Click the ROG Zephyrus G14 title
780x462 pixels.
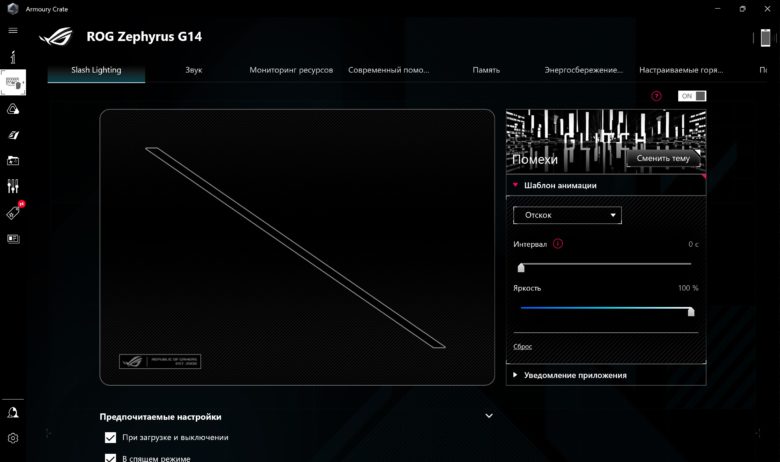[144, 37]
